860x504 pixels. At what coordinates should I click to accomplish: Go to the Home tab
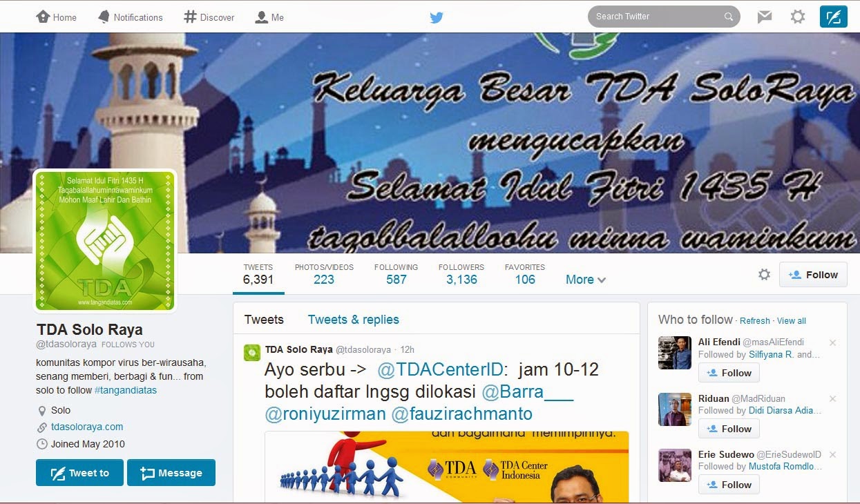pos(56,17)
